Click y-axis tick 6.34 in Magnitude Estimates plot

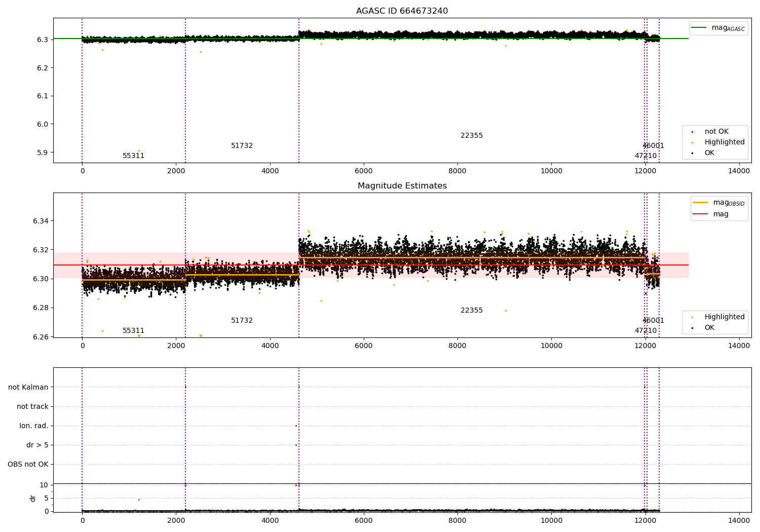[41, 221]
